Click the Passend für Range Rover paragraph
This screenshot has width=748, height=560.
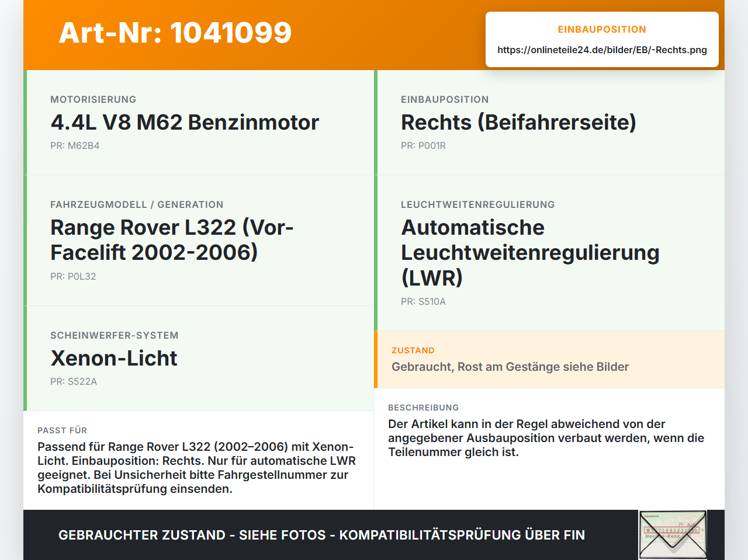pos(197,468)
